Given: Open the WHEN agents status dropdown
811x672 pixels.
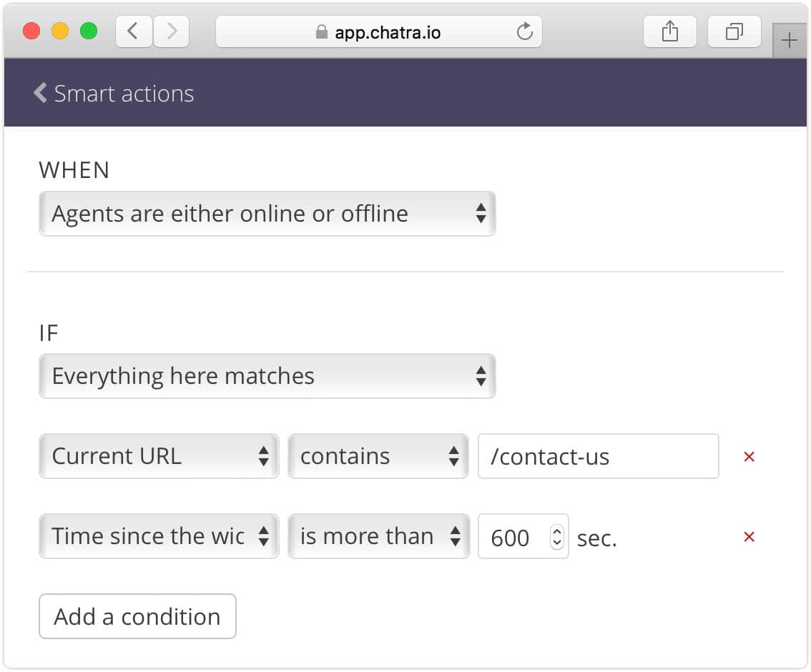Looking at the screenshot, I should [x=266, y=213].
